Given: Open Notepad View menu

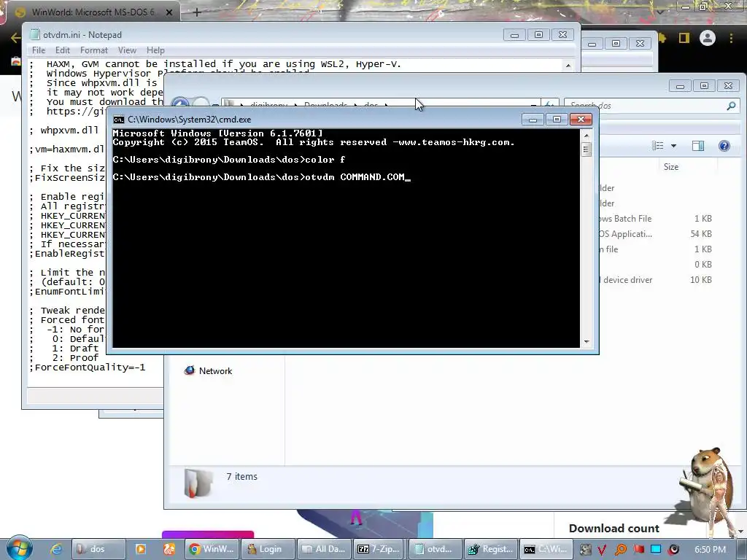Looking at the screenshot, I should (127, 50).
